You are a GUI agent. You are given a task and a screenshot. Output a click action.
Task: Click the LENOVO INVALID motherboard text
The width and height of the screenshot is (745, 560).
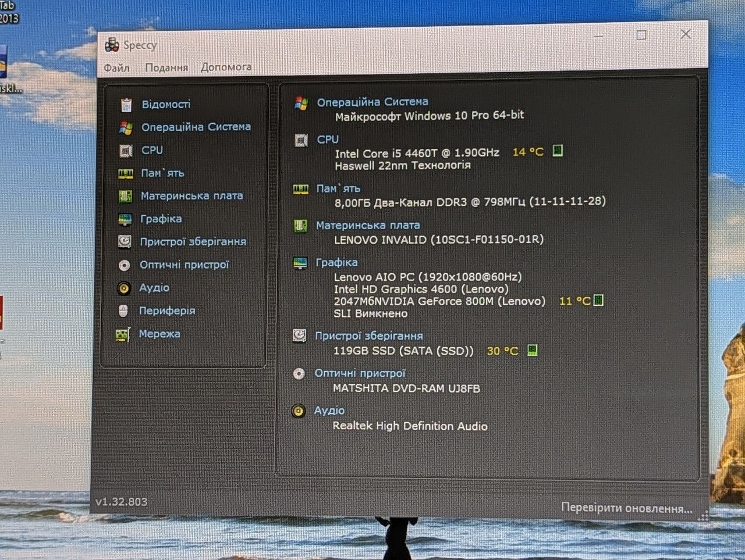tap(439, 239)
